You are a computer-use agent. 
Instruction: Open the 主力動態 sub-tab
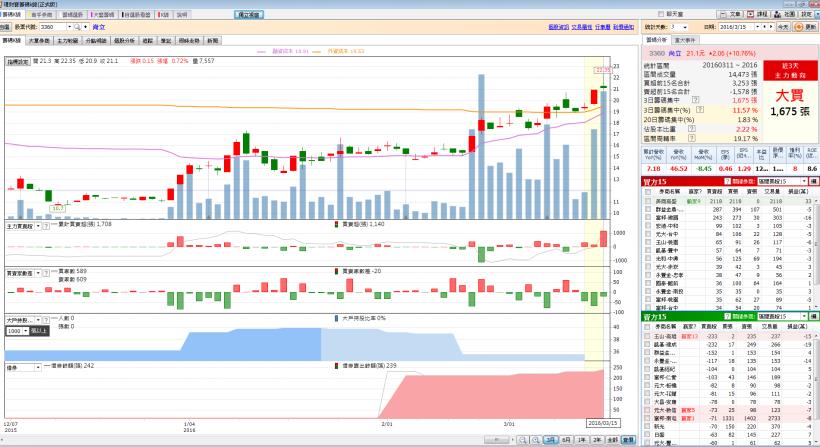coord(67,40)
